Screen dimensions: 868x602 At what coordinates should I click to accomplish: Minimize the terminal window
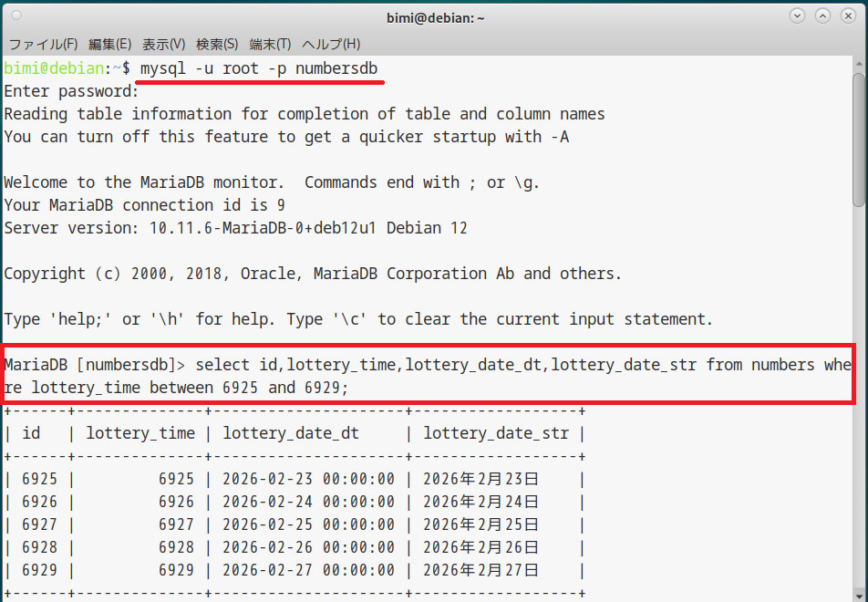[798, 16]
